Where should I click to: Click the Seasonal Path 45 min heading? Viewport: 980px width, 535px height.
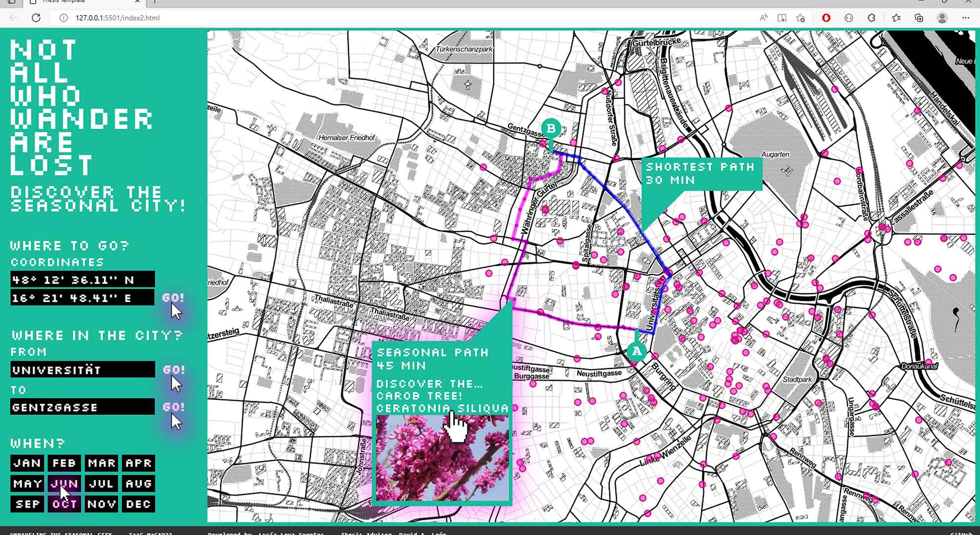tap(433, 359)
